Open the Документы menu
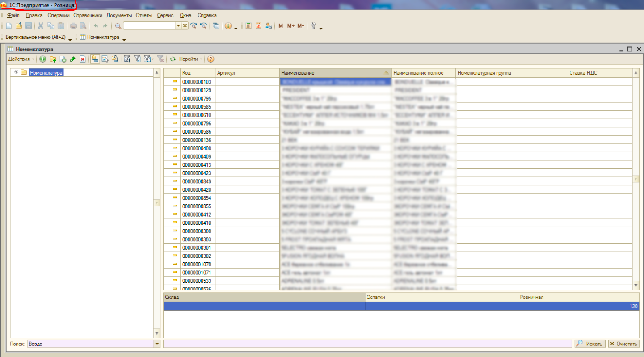644x357 pixels. (119, 15)
